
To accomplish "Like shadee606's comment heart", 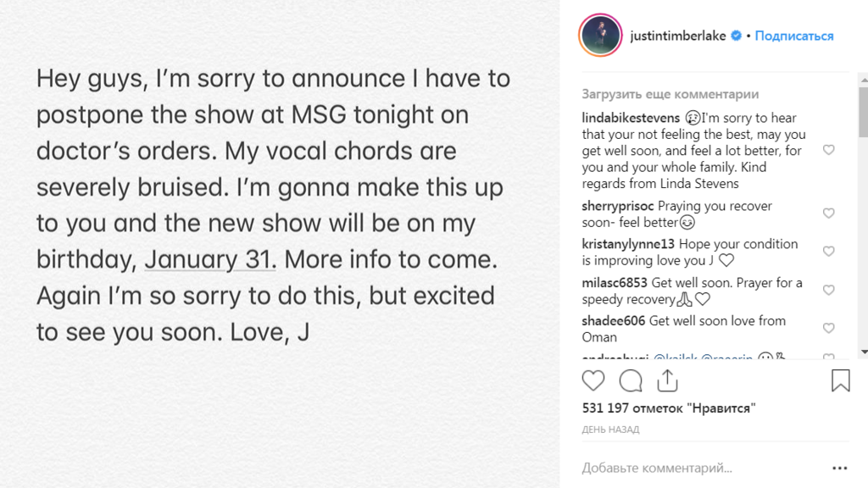I will tap(829, 328).
